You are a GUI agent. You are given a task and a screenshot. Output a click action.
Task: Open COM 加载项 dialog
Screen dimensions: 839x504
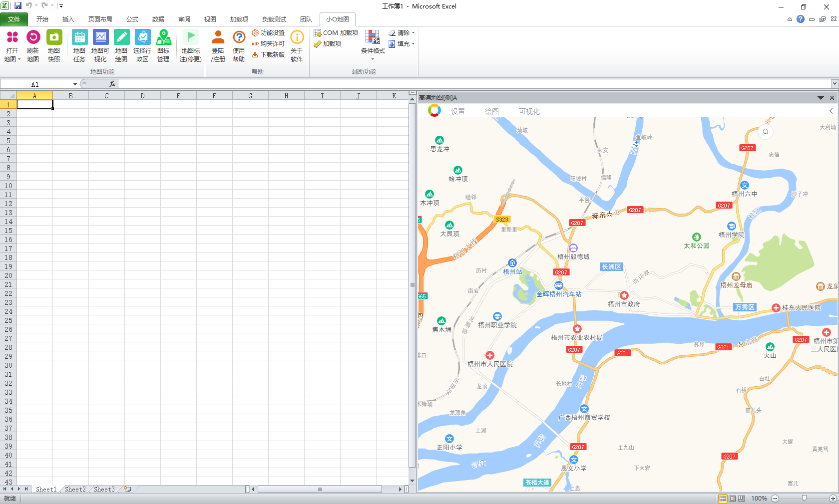coord(336,33)
